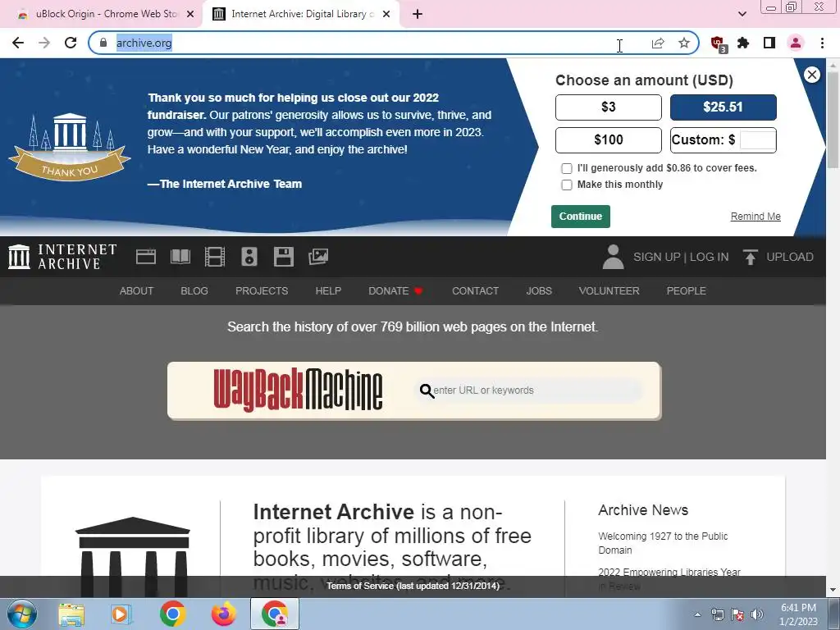
Task: Open the Images icon
Action: [x=318, y=257]
